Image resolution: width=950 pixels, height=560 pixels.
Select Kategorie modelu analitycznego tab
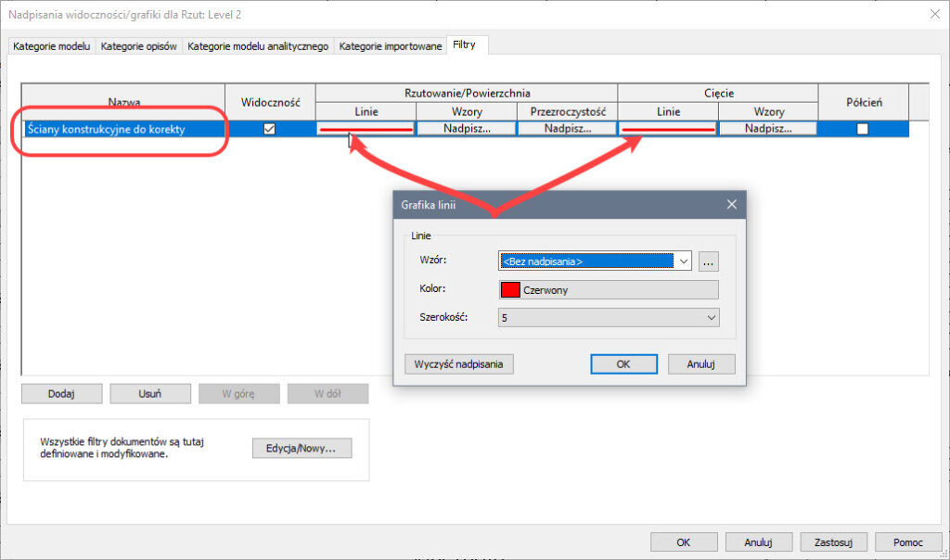pos(258,46)
